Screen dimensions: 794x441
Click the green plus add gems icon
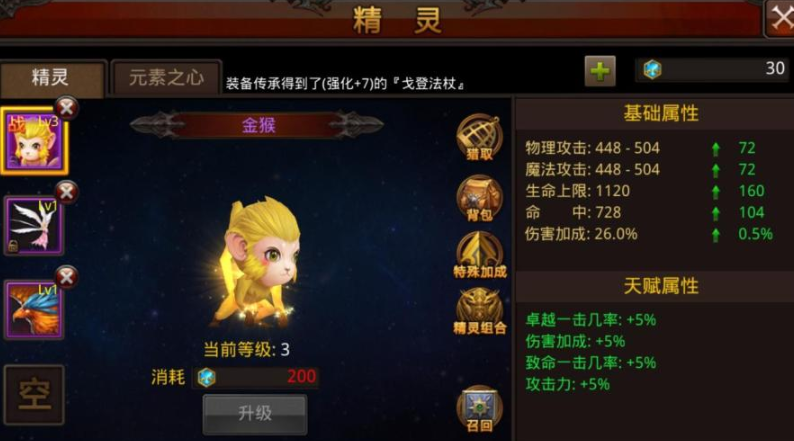click(600, 71)
